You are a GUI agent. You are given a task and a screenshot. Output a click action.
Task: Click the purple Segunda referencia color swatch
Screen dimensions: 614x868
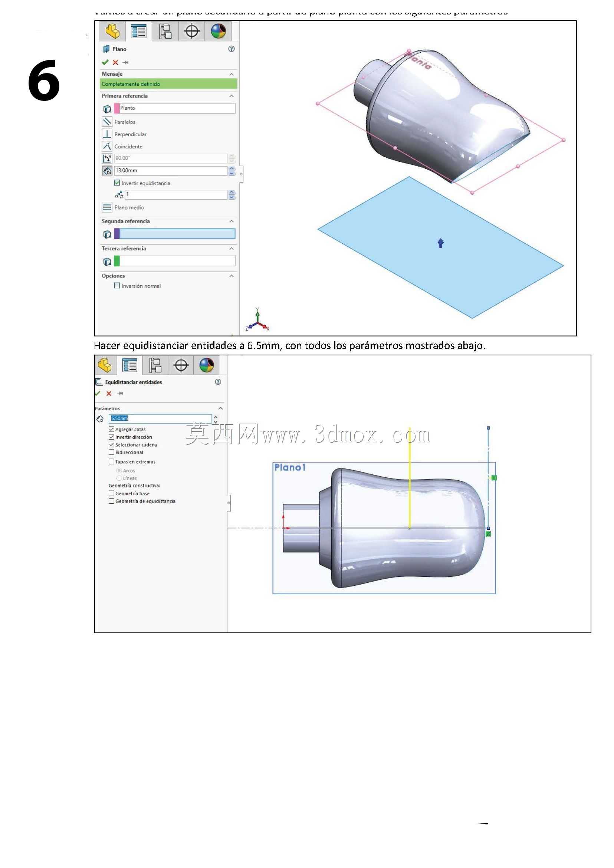(117, 234)
